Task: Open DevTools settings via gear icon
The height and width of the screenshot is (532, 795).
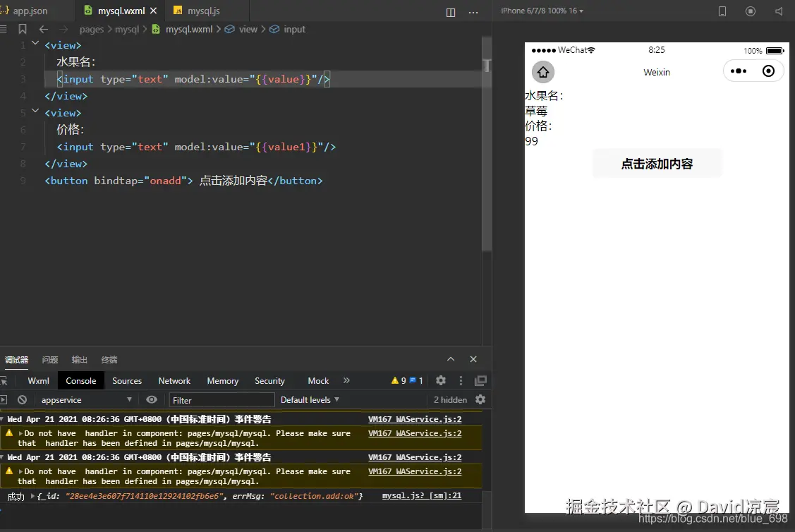Action: coord(440,380)
